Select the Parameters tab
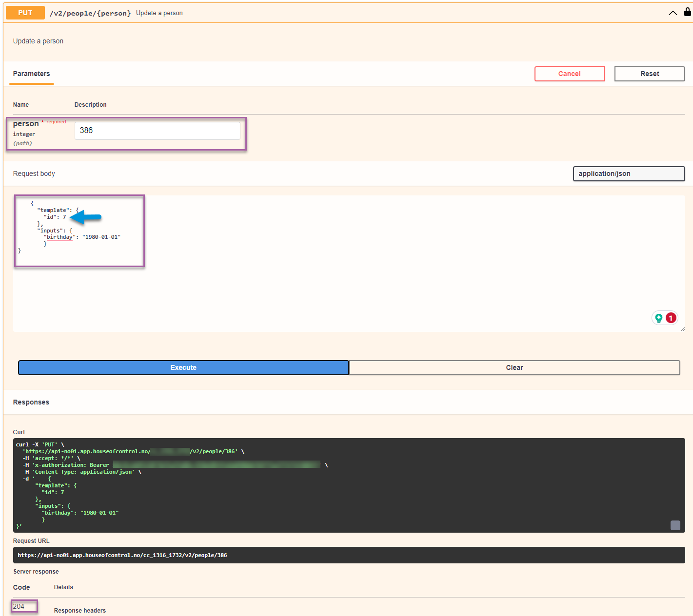This screenshot has height=616, width=693. 31,74
